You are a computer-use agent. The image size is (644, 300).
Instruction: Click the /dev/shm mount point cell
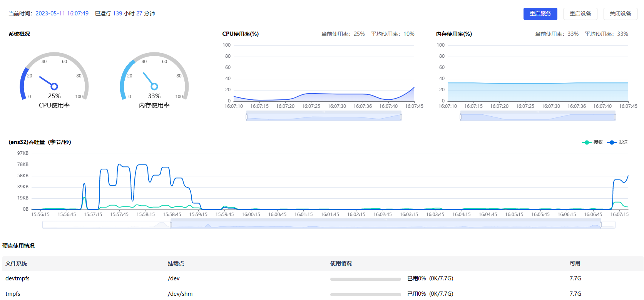[x=180, y=294]
